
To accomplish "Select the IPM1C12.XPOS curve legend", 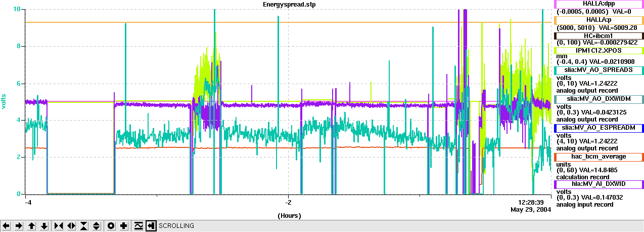I will [x=599, y=51].
